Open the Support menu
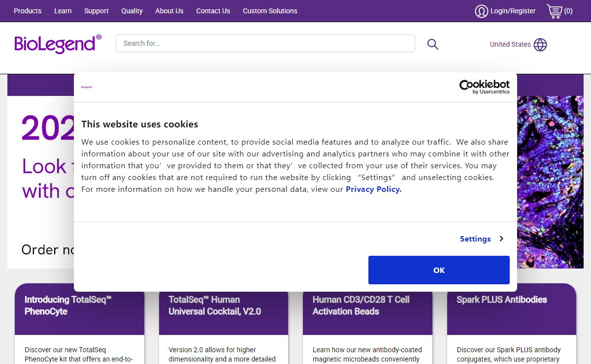 (96, 11)
